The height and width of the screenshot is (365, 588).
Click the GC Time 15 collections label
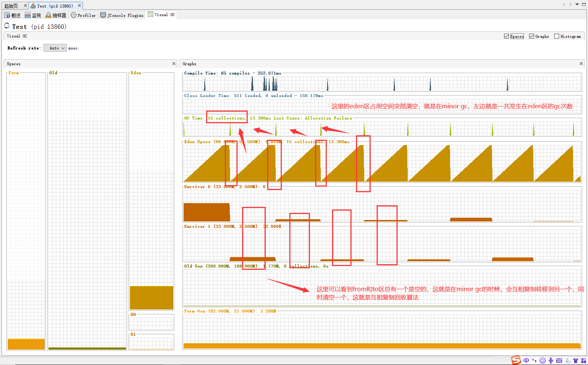click(x=227, y=118)
